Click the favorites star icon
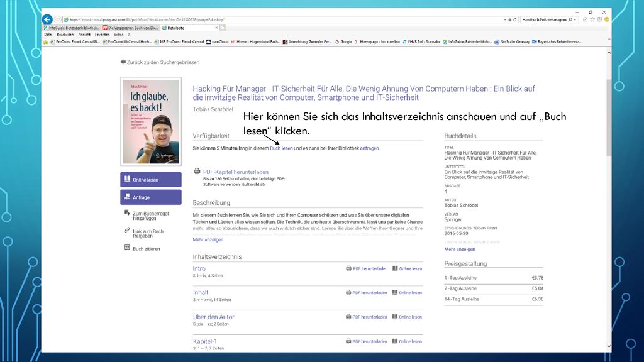Image resolution: width=644 pixels, height=362 pixels. 592,19
